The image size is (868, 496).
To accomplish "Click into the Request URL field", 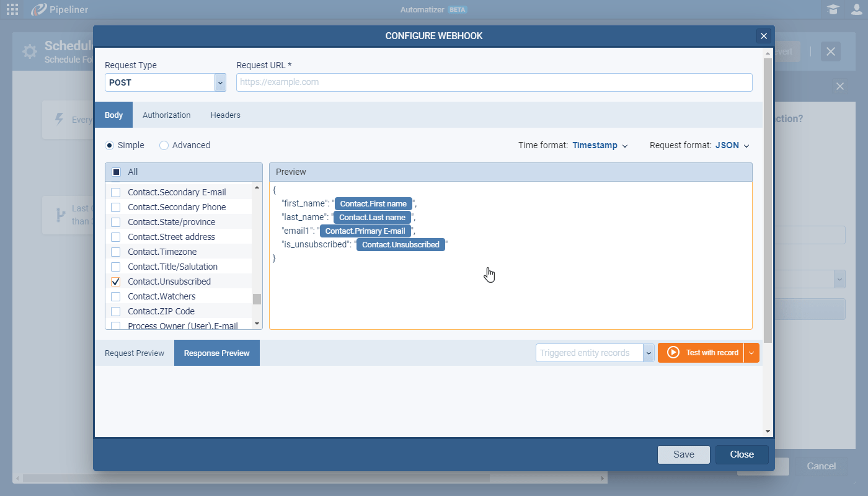I will [494, 82].
